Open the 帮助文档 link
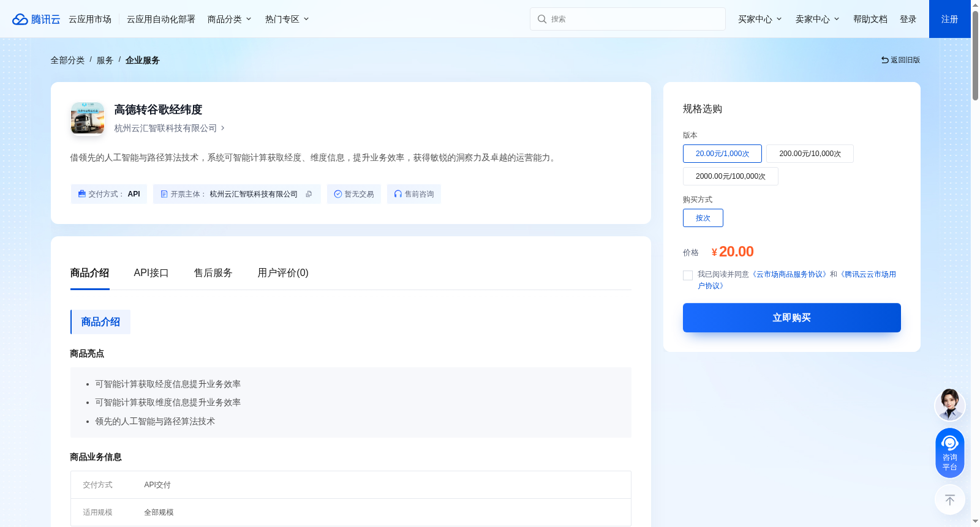980x527 pixels. [x=870, y=19]
